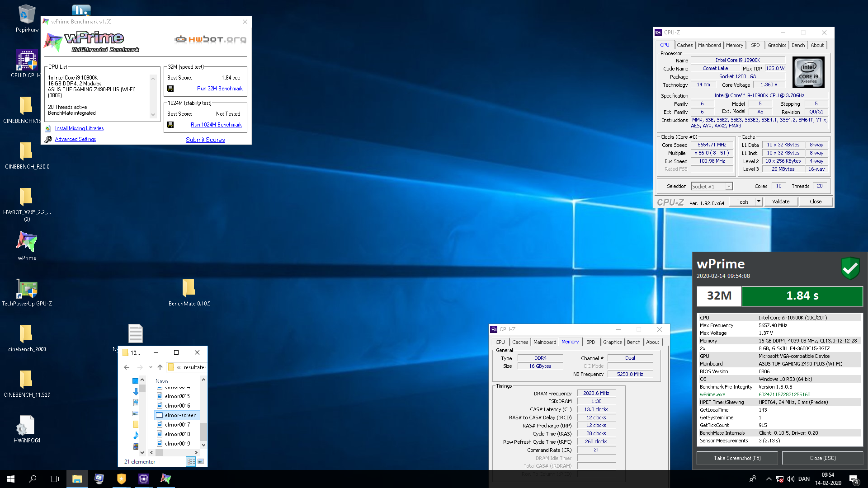Screen dimensions: 868x488
Task: Open the SPD tab in the Memory CPU-Z window
Action: tap(590, 342)
